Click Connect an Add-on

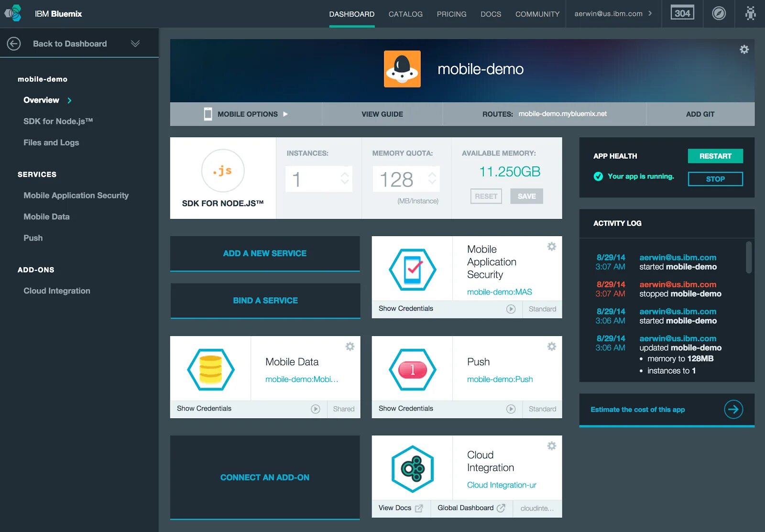coord(265,477)
